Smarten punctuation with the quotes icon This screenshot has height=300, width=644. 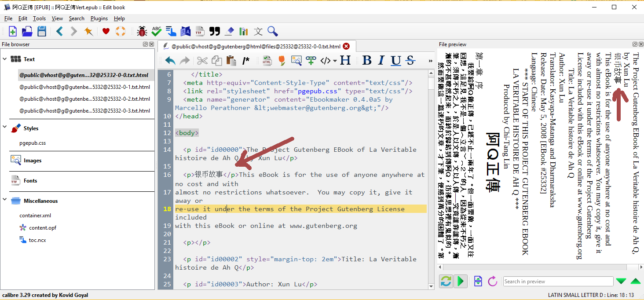point(214,31)
